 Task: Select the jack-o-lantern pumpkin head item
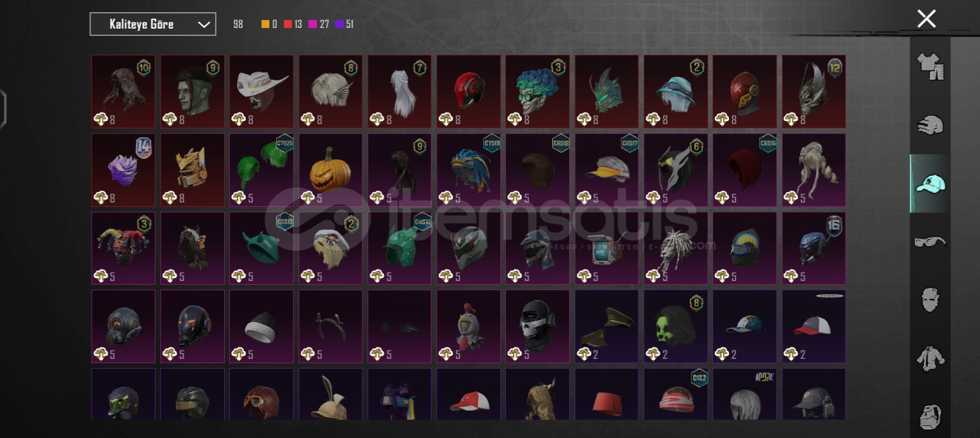[330, 170]
